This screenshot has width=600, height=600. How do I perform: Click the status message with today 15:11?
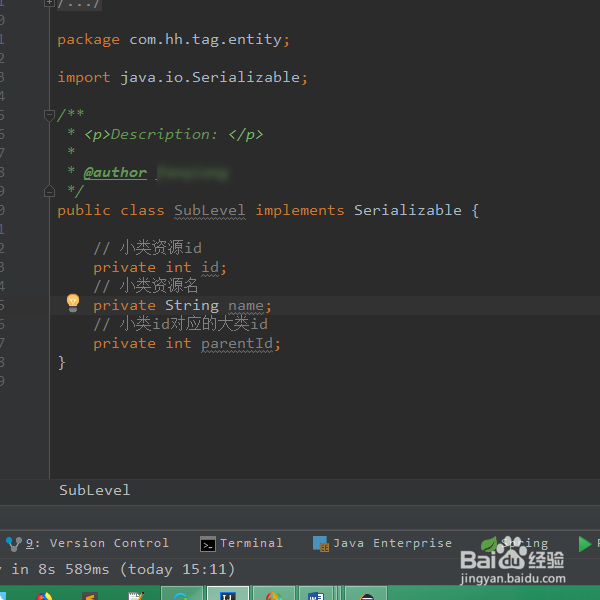[119, 569]
